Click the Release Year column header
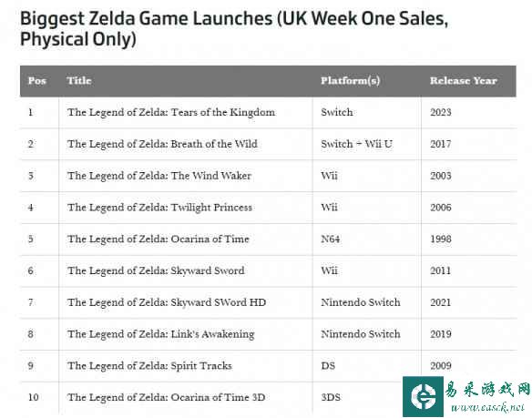Viewport: 532px width, 418px height. [464, 81]
